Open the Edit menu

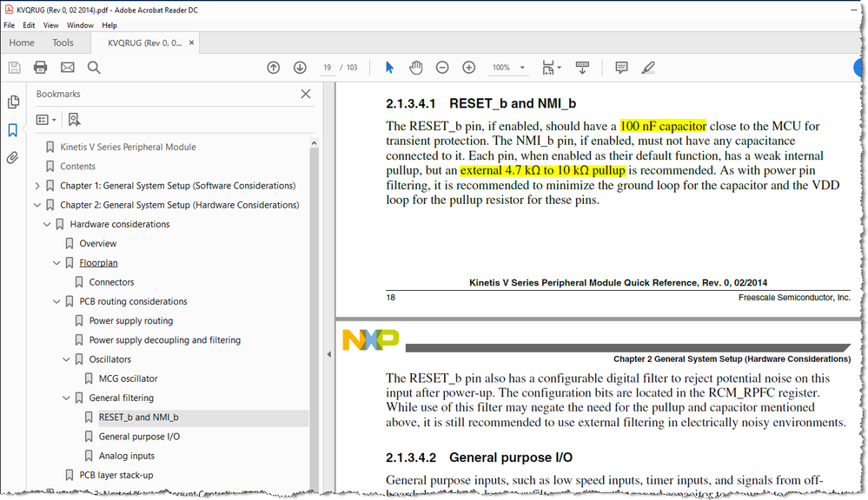[x=29, y=25]
